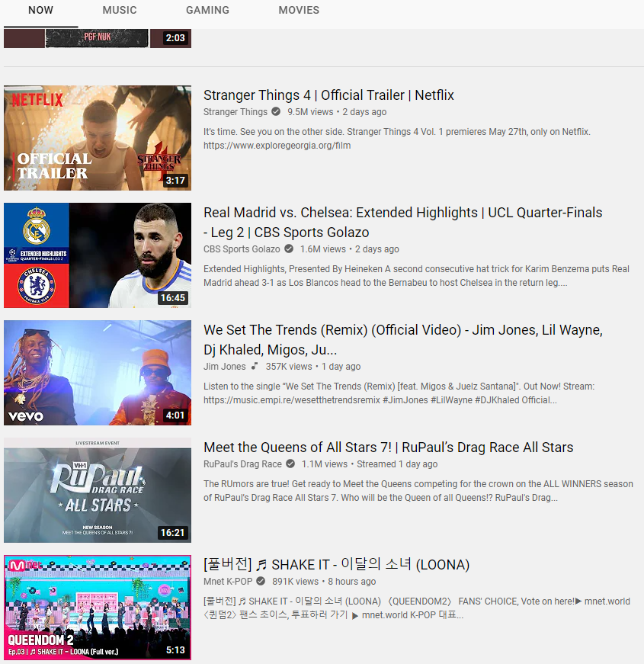Click the Real Madrid vs. Chelsea video title

tap(402, 223)
